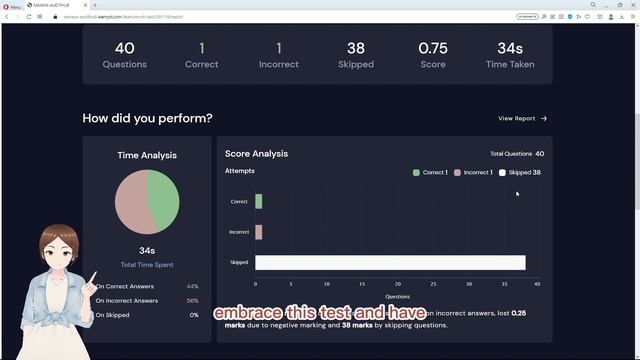
Task: Go forward to next page
Action: (17, 17)
